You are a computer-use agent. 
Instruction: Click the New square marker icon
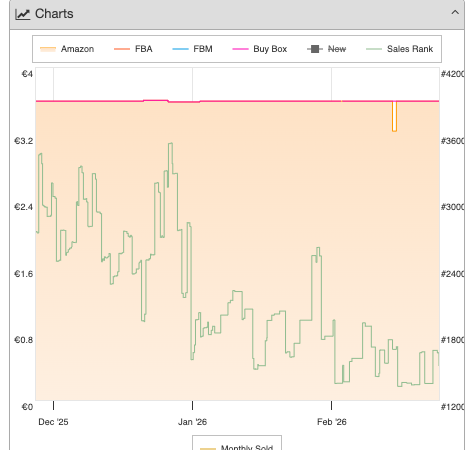pos(315,49)
